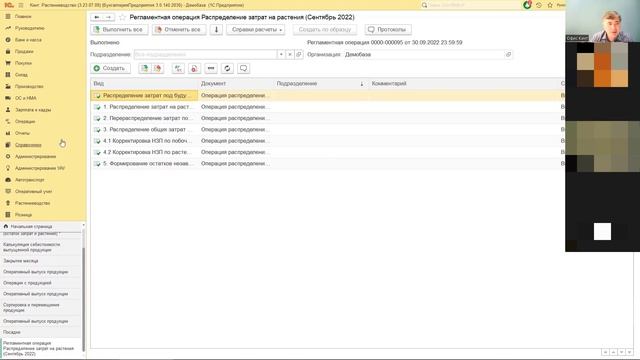Select row 1. Распределение затрат на раст...
Viewport: 640px width, 360px height.
pyautogui.click(x=144, y=107)
